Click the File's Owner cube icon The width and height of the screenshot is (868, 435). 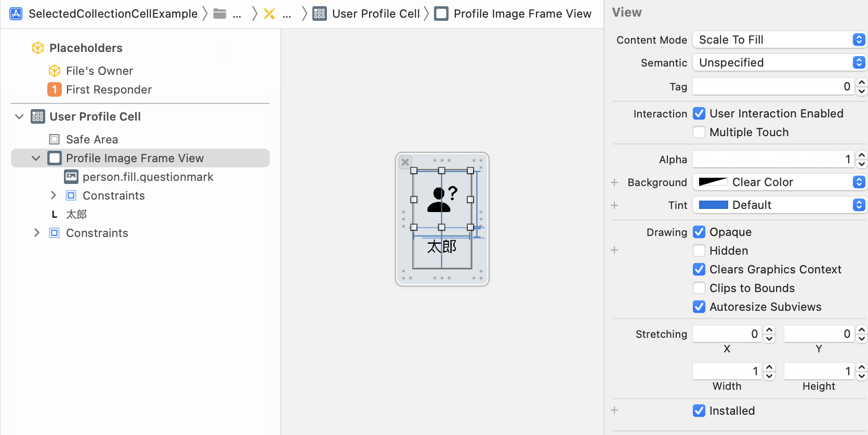click(55, 71)
